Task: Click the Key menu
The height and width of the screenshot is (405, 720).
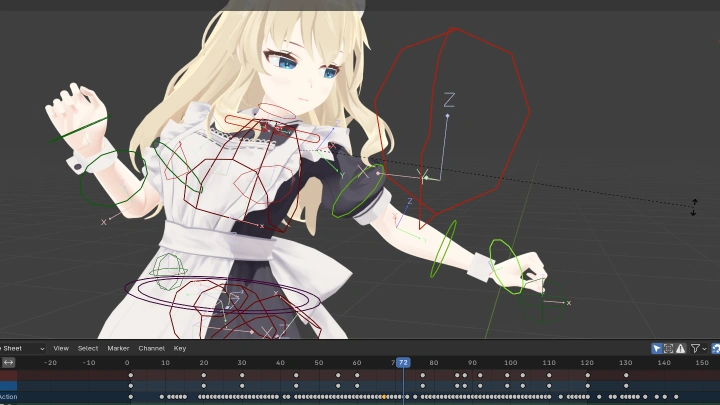Action: point(180,348)
